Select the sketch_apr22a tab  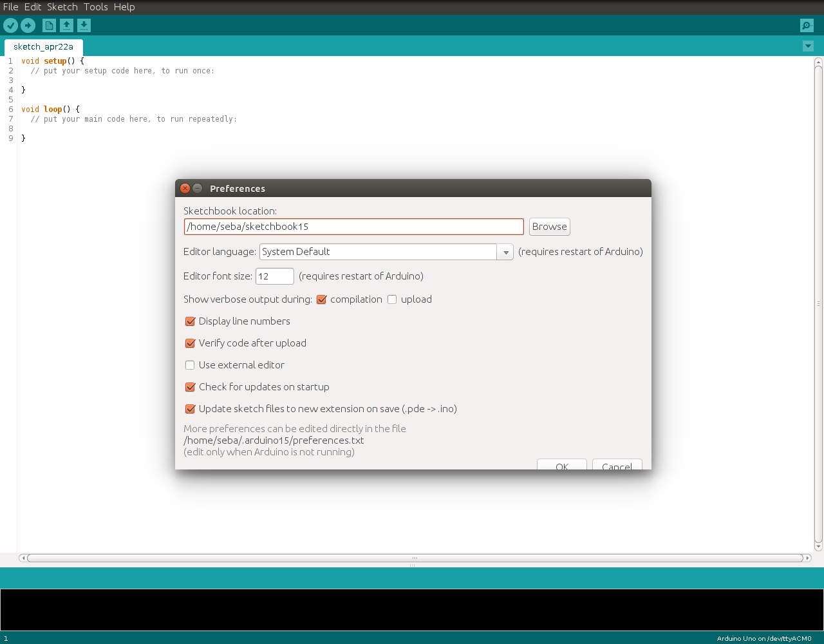[x=43, y=47]
